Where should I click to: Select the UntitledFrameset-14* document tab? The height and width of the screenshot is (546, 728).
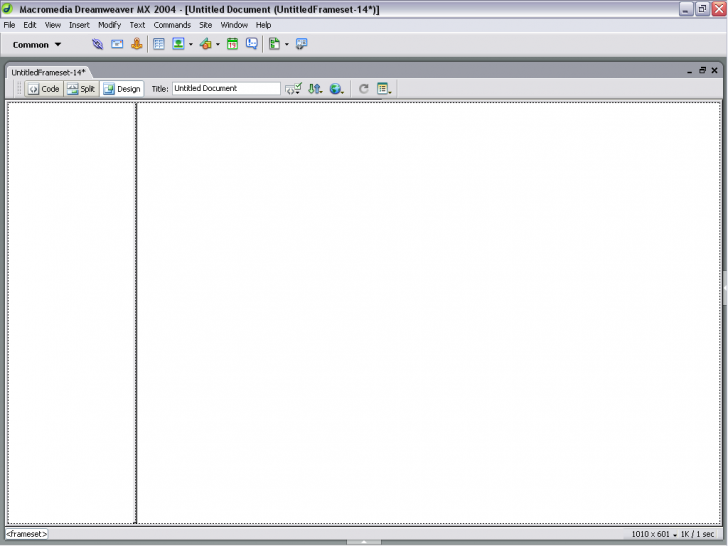pos(48,72)
